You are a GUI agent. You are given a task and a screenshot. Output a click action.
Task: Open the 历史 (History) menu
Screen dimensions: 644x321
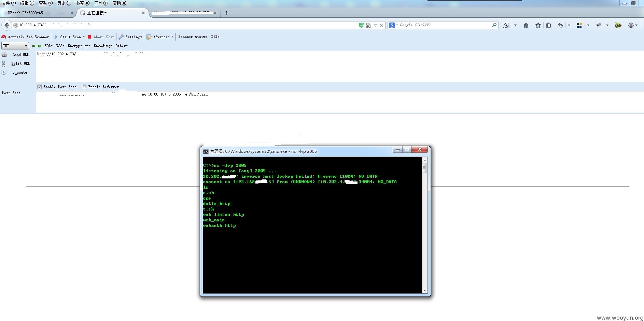point(64,3)
